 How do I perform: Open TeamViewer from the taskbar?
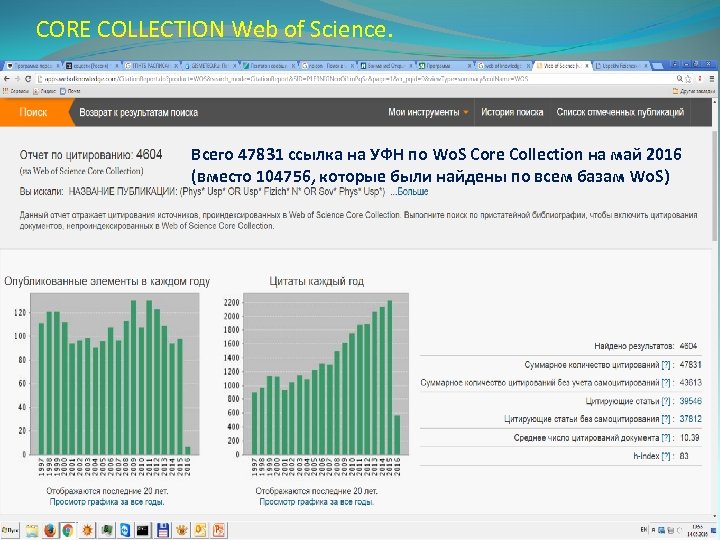124,530
